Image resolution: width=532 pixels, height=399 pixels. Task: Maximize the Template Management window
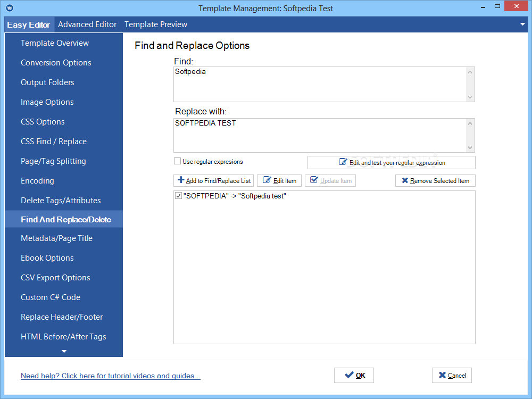point(497,6)
